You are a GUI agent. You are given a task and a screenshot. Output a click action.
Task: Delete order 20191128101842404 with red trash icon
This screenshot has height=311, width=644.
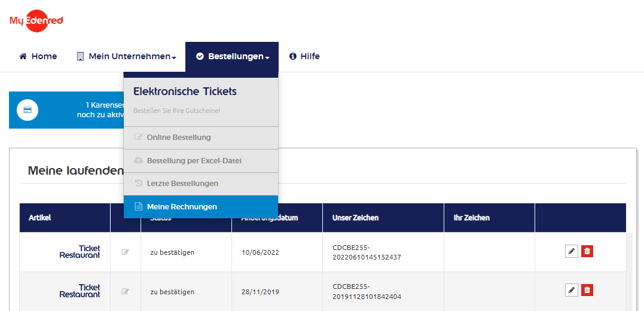587,290
